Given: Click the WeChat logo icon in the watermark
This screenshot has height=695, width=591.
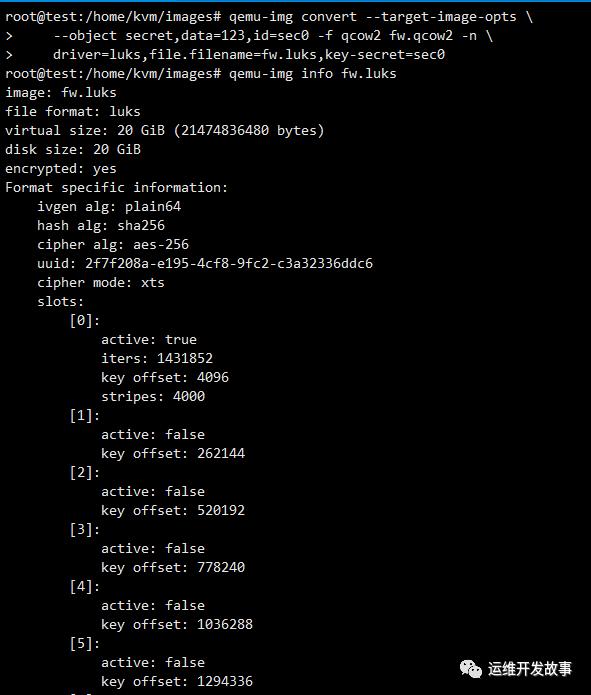Looking at the screenshot, I should 471,668.
